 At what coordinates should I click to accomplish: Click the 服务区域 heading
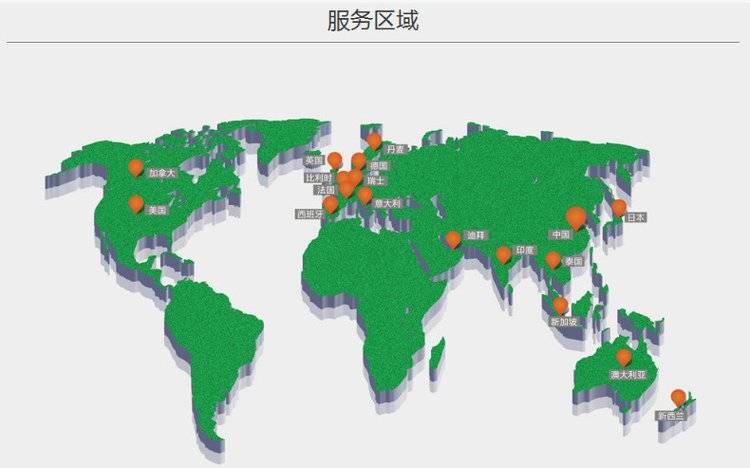click(x=373, y=20)
